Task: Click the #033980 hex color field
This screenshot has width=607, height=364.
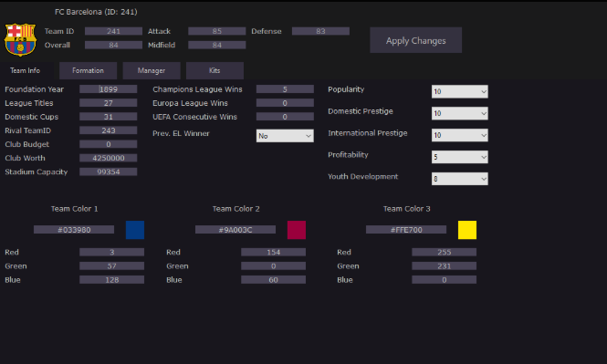Action: tap(74, 230)
